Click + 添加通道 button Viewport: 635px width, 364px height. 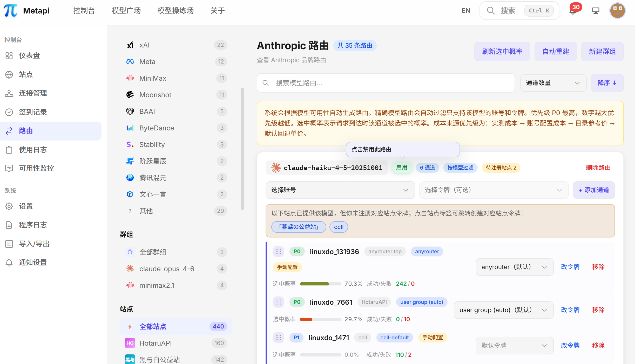[x=594, y=190]
